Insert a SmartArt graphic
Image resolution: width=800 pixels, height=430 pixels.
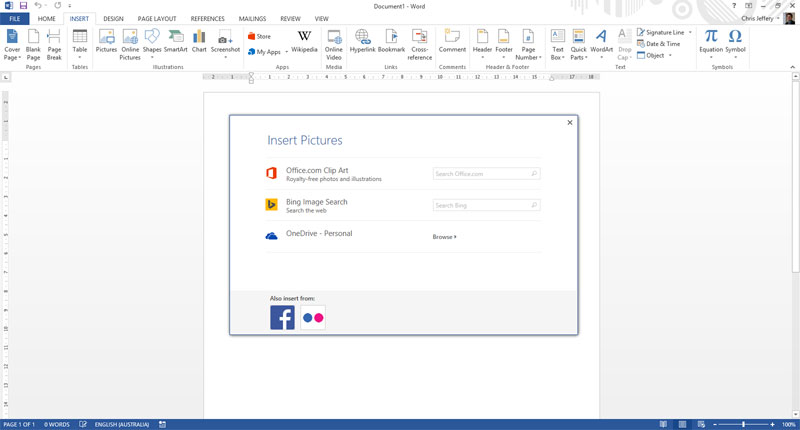(x=176, y=41)
